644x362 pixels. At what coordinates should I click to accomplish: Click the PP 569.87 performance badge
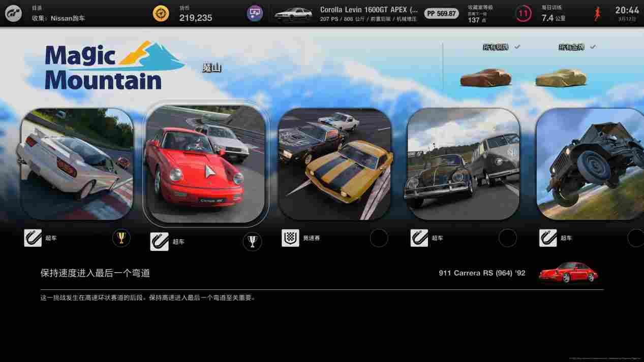[x=441, y=13]
